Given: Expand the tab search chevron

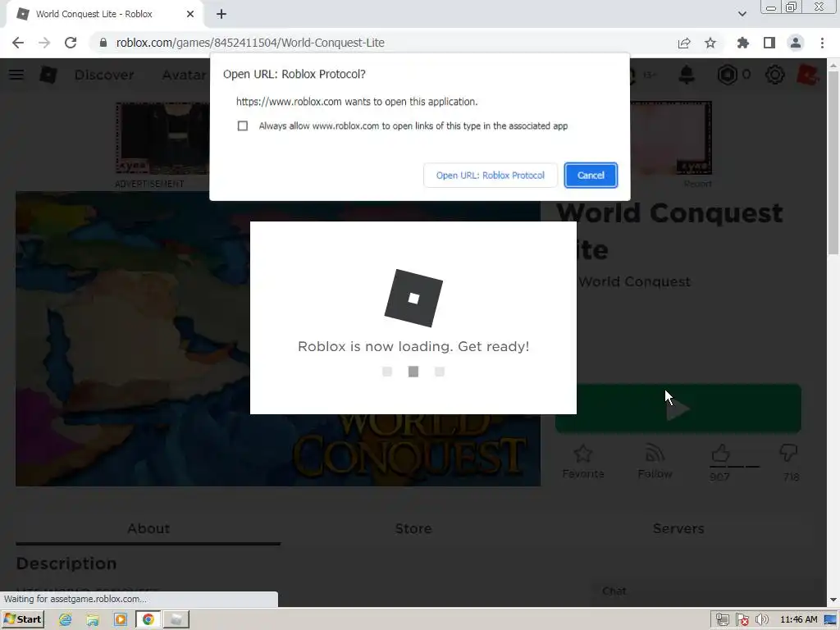Looking at the screenshot, I should [x=742, y=14].
